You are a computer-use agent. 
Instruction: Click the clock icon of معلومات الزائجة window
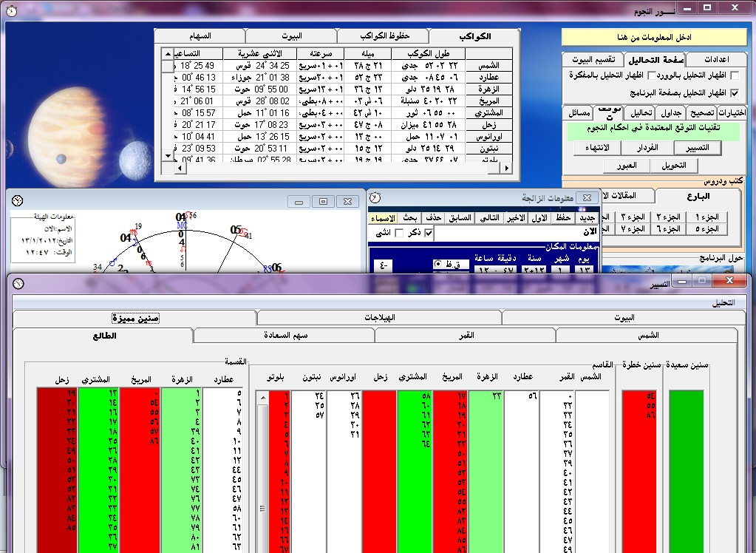pyautogui.click(x=376, y=197)
